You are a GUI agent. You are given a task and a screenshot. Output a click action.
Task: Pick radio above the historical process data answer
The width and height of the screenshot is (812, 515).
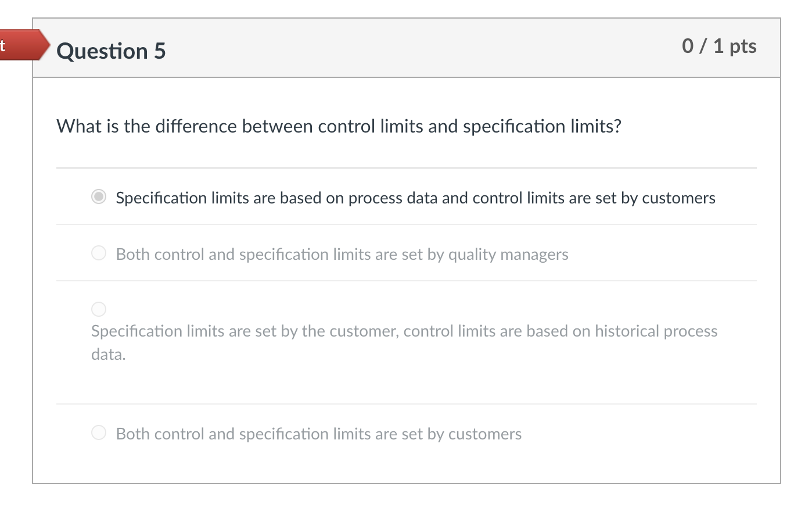click(99, 309)
